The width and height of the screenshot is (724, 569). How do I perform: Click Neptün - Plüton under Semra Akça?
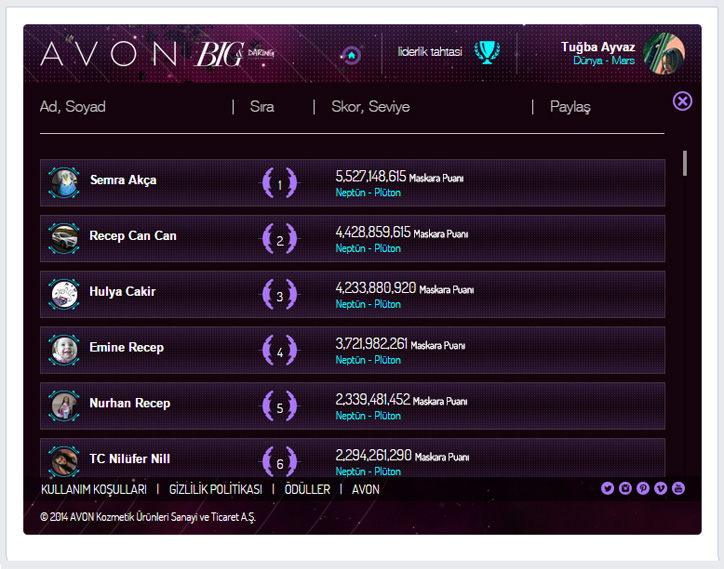pyautogui.click(x=368, y=193)
